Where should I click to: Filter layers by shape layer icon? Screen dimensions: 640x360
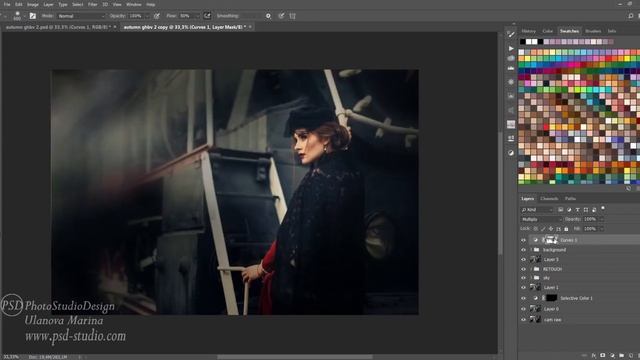586,209
